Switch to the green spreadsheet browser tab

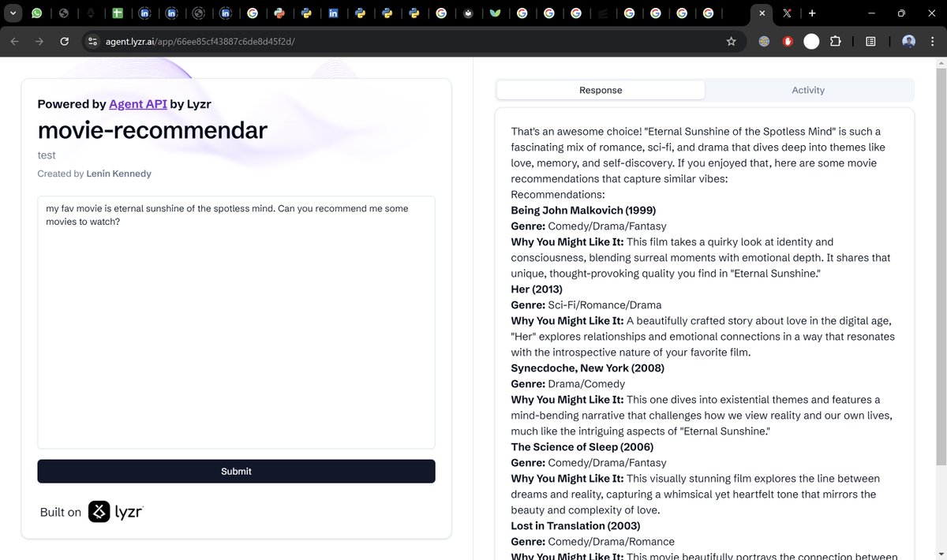tap(117, 13)
